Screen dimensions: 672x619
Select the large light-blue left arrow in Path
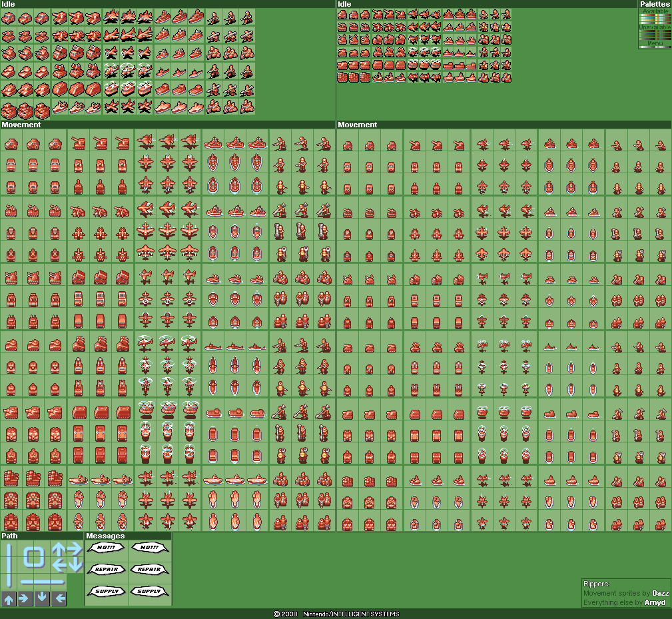pyautogui.click(x=59, y=566)
